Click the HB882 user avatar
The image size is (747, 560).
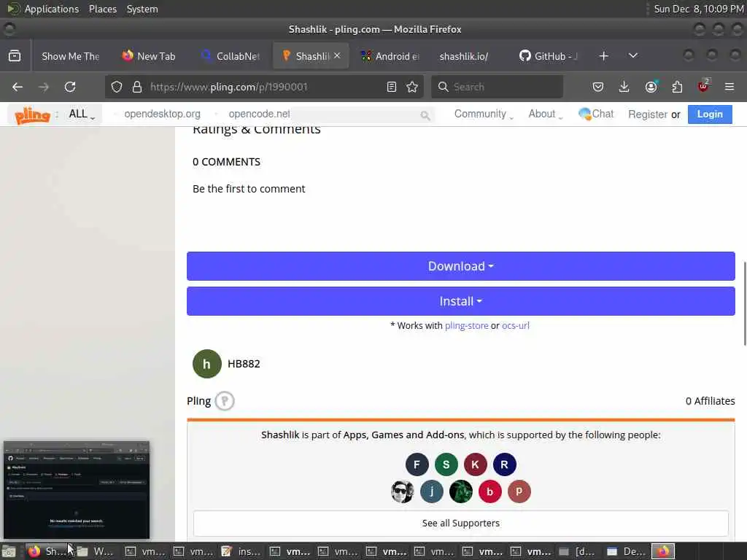[206, 364]
